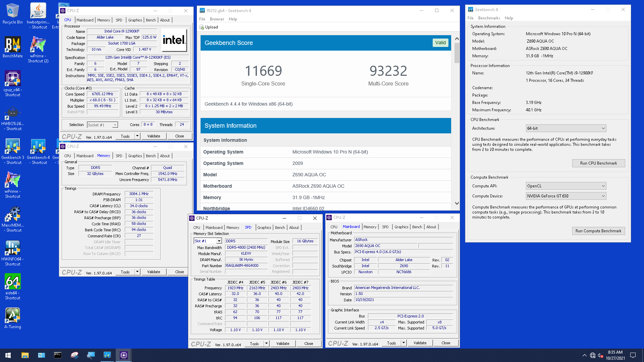This screenshot has width=644, height=362.
Task: Expand the Tools arrow in the Memory CPU-Z window
Action: point(137,272)
